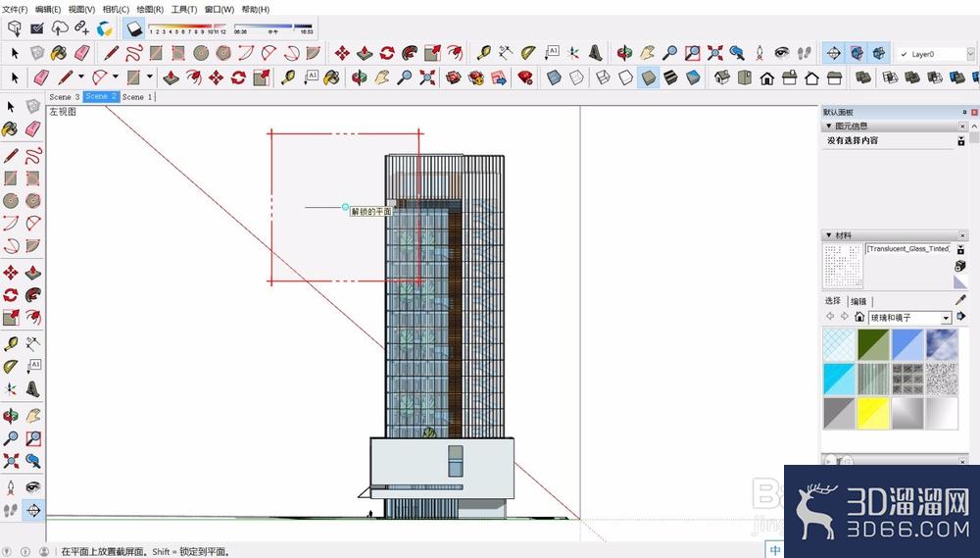Viewport: 980px width, 558px height.
Task: Expand the rectangle tool dropdown arrow
Action: (x=149, y=76)
